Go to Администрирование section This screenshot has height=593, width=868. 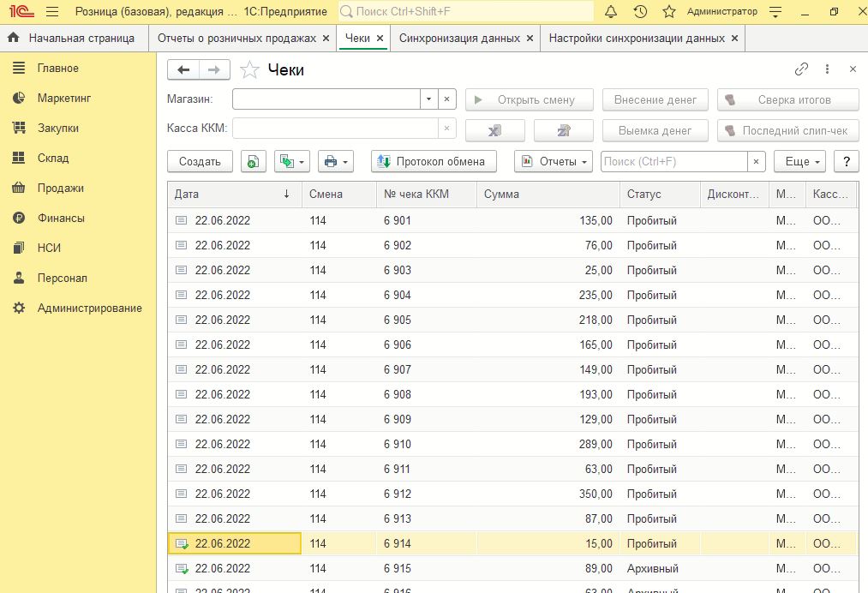(89, 308)
